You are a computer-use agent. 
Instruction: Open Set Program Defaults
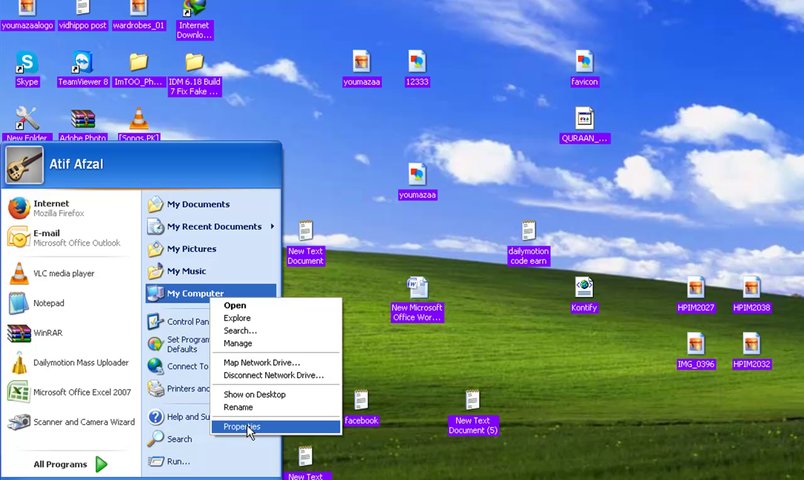178,344
